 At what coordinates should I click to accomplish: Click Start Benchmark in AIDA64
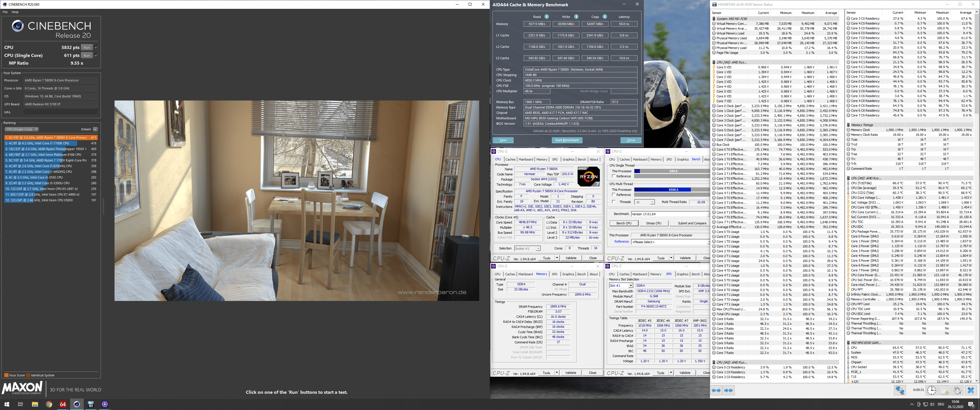[567, 140]
